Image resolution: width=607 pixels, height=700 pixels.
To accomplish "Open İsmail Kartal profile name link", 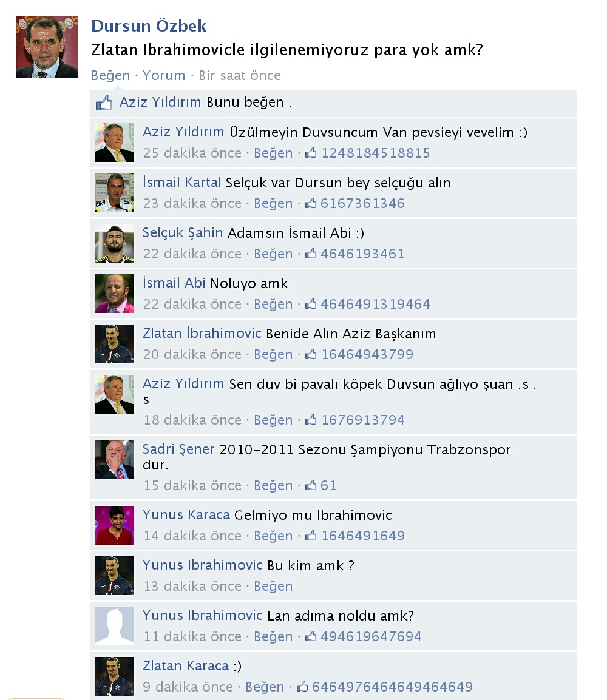I will pyautogui.click(x=181, y=182).
